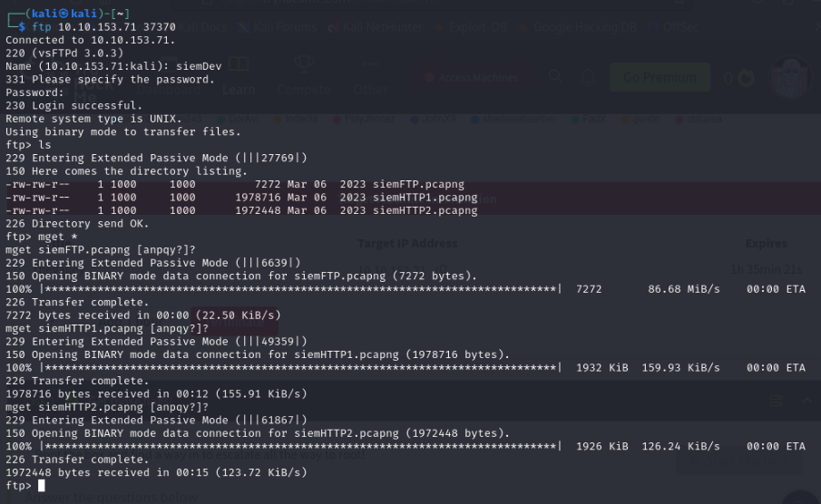Copy the target IP address icon
The image size is (821, 504).
point(443,269)
